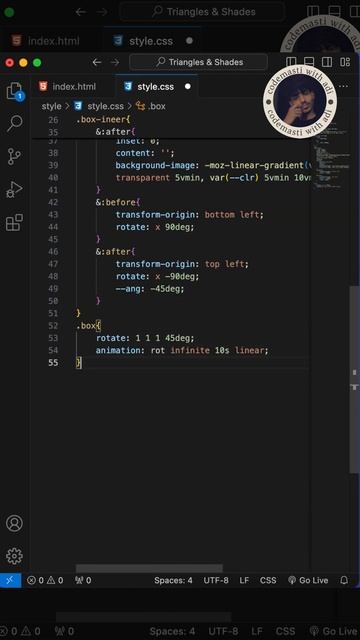This screenshot has height=640, width=360.
Task: Click the HTML5 icon on index.html tab
Action: [43, 87]
